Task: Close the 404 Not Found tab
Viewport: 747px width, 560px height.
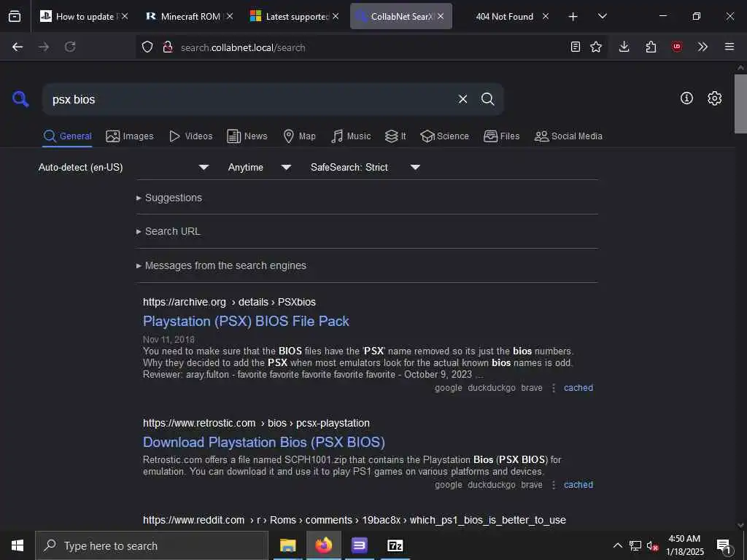Action: coord(546,16)
